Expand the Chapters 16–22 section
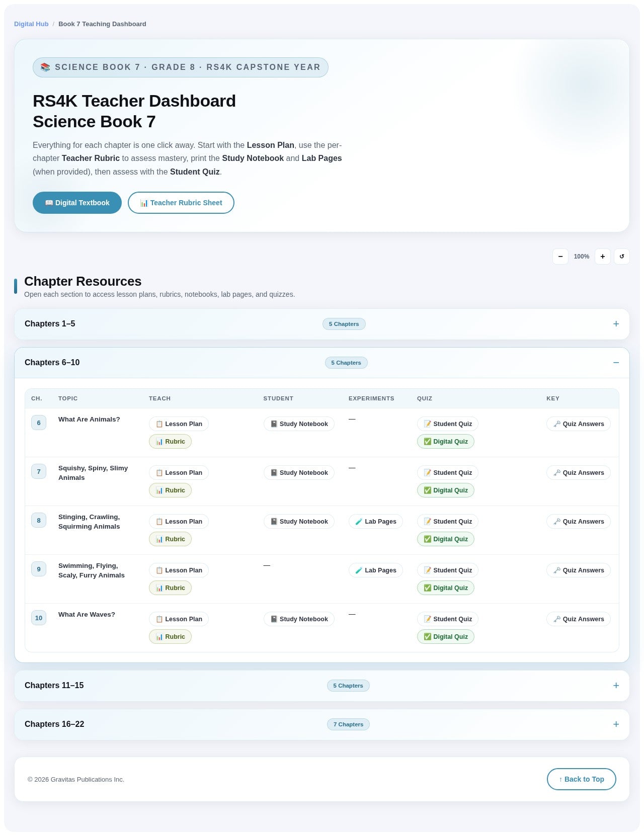 [322, 724]
